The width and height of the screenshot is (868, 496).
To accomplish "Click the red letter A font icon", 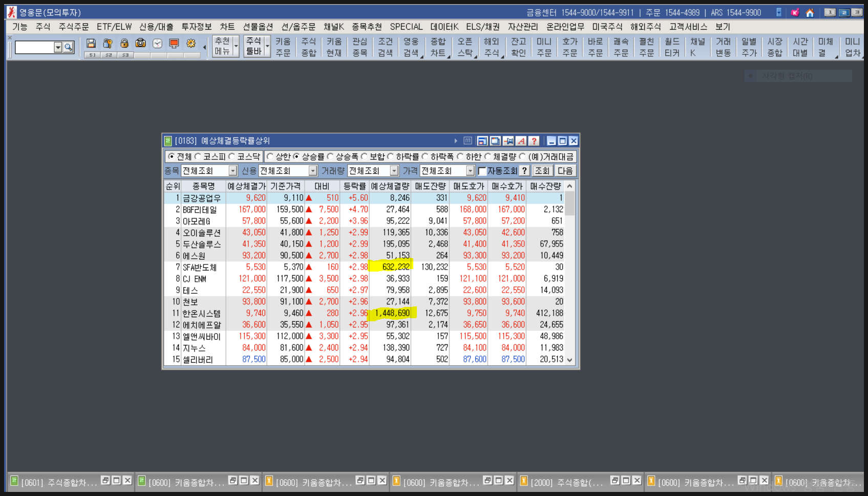I will click(x=521, y=141).
